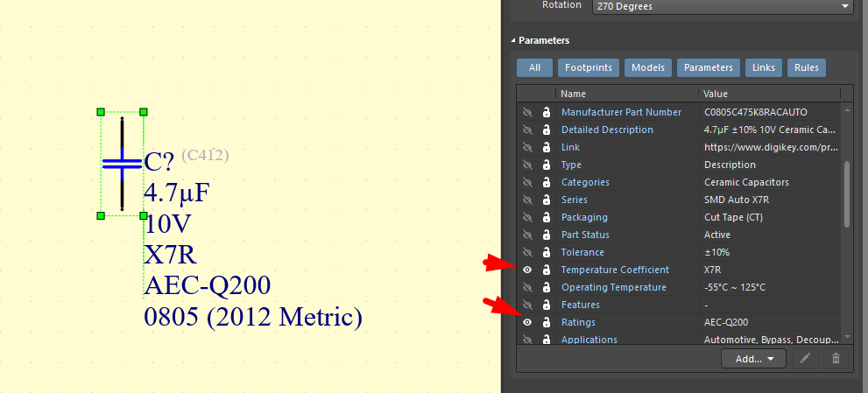Toggle visibility of Manufacturer Part Number parameter
The width and height of the screenshot is (868, 393).
(527, 112)
